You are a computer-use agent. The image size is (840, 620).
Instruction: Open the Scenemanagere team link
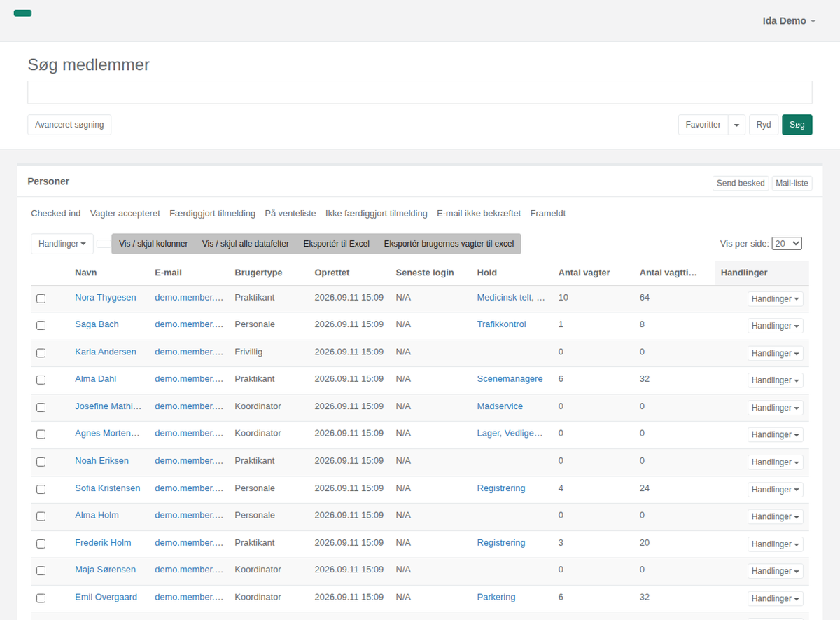pyautogui.click(x=510, y=379)
